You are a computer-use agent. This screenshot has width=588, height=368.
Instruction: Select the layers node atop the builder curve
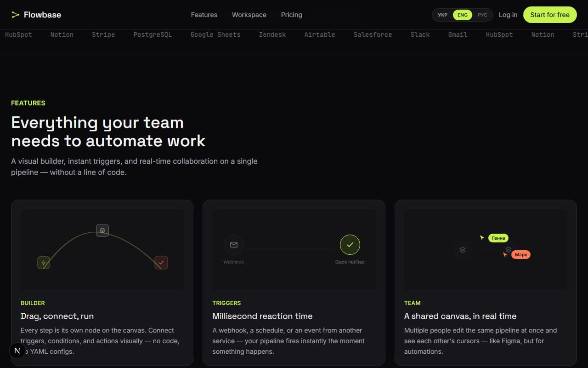pyautogui.click(x=102, y=230)
